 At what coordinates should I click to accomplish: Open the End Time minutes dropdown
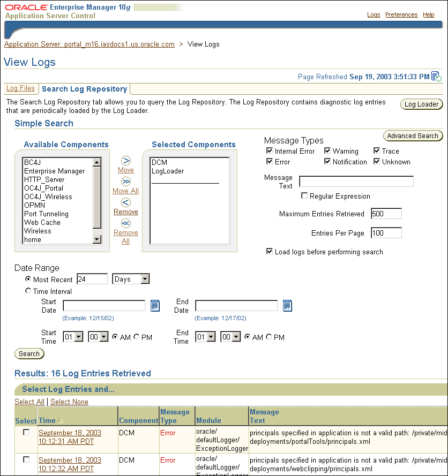click(230, 337)
